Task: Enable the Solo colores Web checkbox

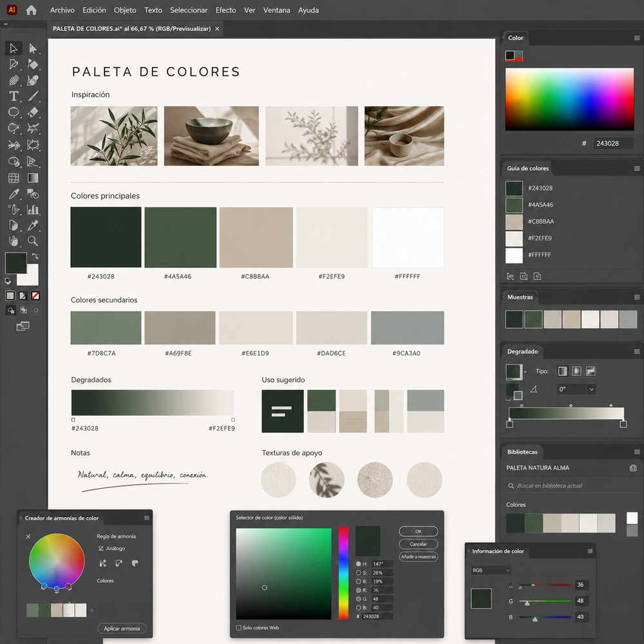Action: (x=239, y=627)
